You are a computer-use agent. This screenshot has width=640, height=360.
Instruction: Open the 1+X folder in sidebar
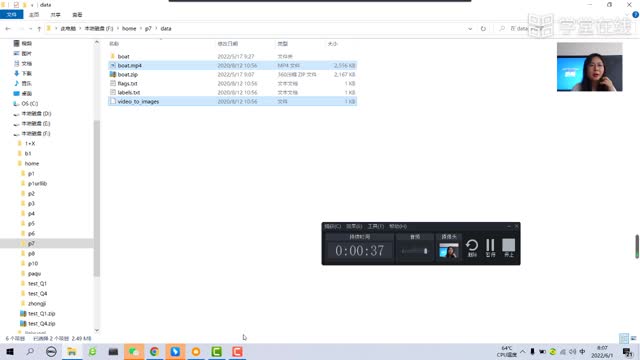[30, 143]
